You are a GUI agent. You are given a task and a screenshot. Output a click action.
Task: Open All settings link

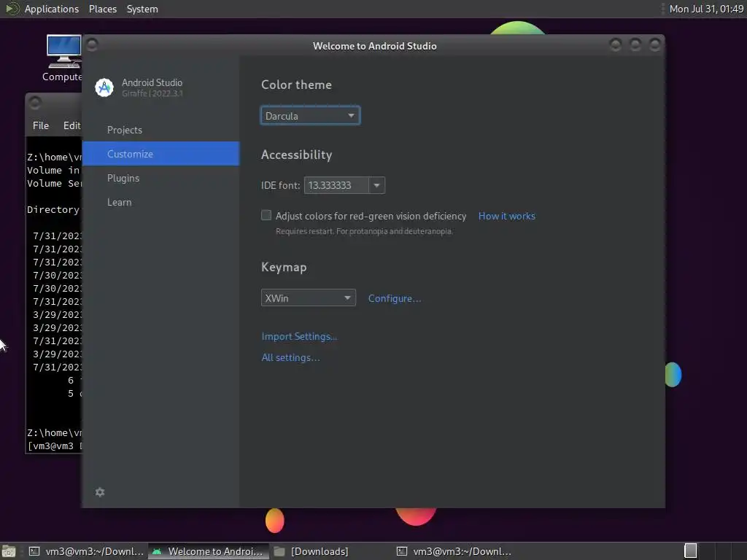point(290,357)
